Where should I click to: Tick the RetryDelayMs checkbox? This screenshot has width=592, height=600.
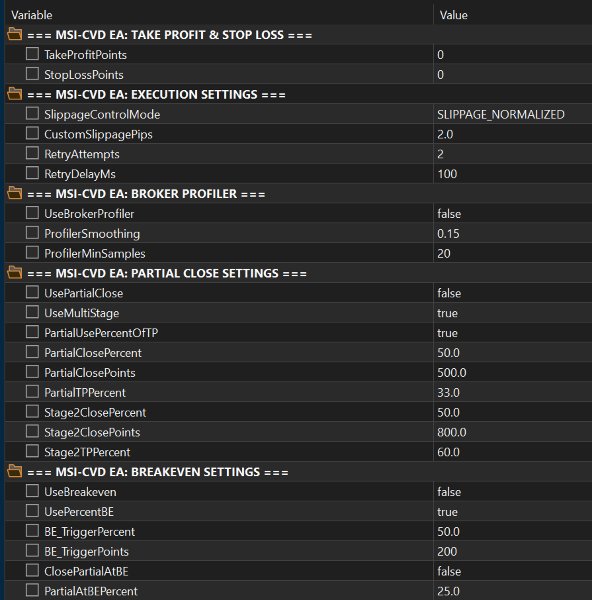point(32,173)
